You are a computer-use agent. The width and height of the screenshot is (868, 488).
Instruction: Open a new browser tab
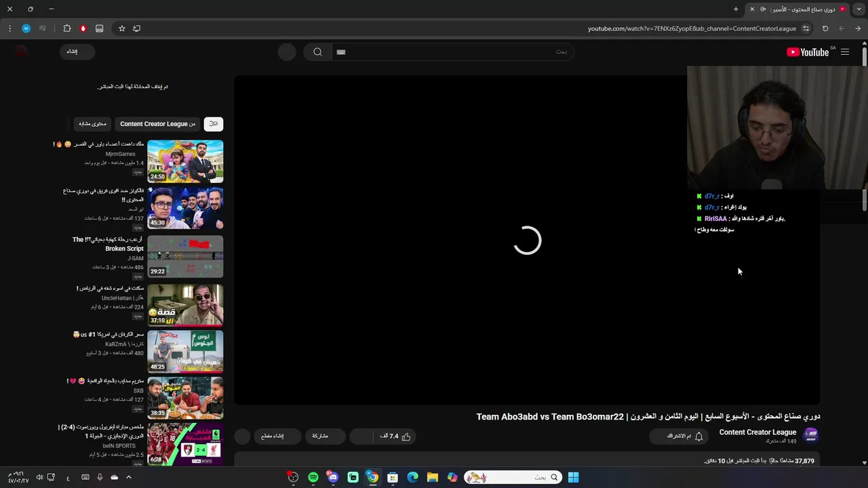(x=736, y=9)
